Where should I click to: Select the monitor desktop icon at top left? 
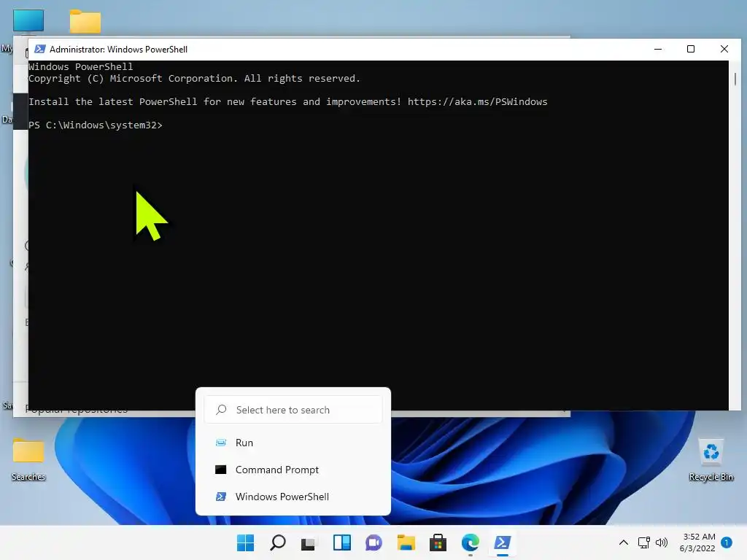tap(28, 21)
